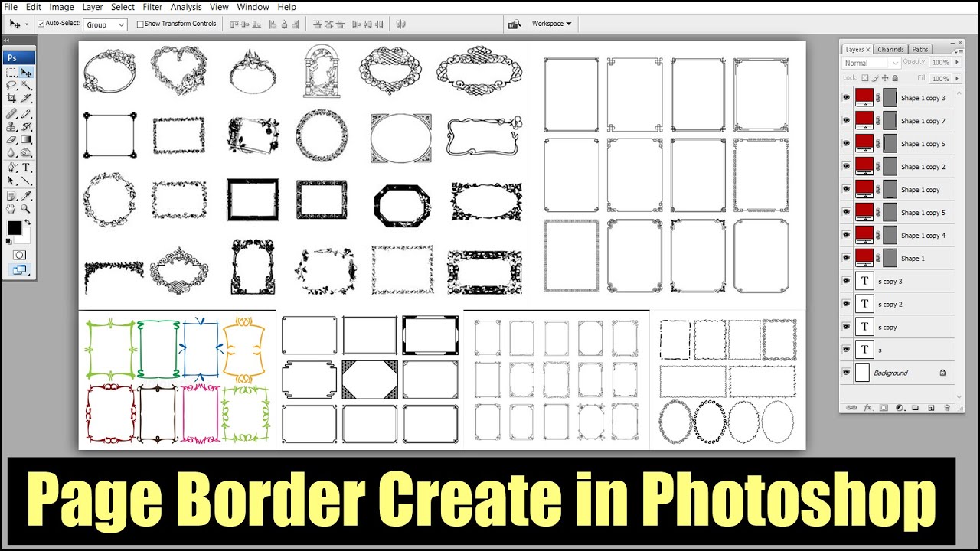Select the Magic Wand tool
Screen dimensions: 980x551
[x=26, y=86]
